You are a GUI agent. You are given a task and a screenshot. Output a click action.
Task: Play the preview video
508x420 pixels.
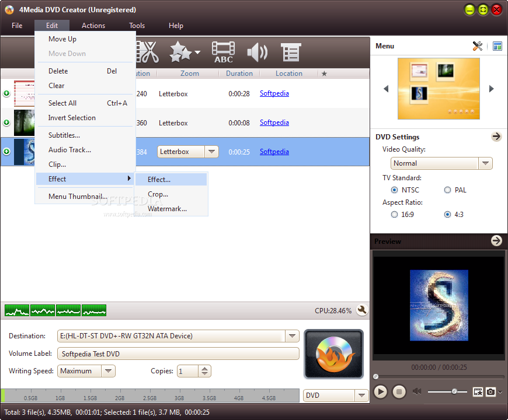tap(381, 392)
